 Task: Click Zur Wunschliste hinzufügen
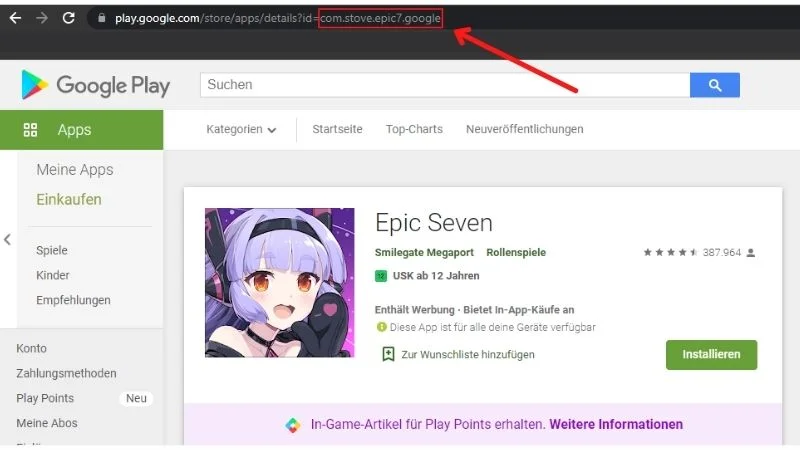[x=468, y=355]
